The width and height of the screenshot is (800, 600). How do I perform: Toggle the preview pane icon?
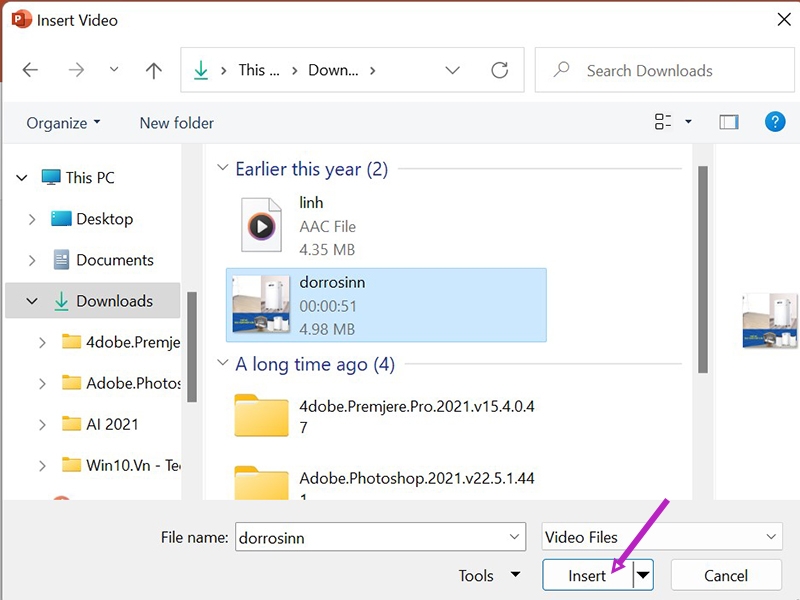tap(729, 122)
